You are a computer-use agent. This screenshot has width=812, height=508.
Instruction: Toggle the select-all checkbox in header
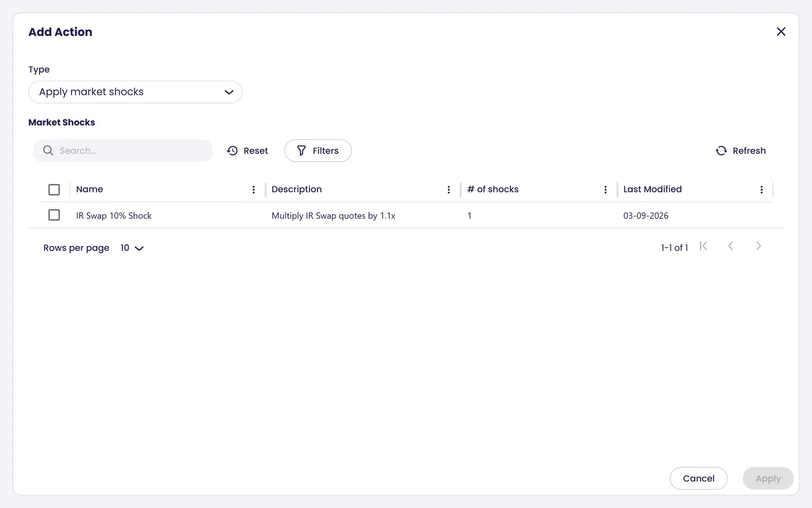tap(54, 189)
